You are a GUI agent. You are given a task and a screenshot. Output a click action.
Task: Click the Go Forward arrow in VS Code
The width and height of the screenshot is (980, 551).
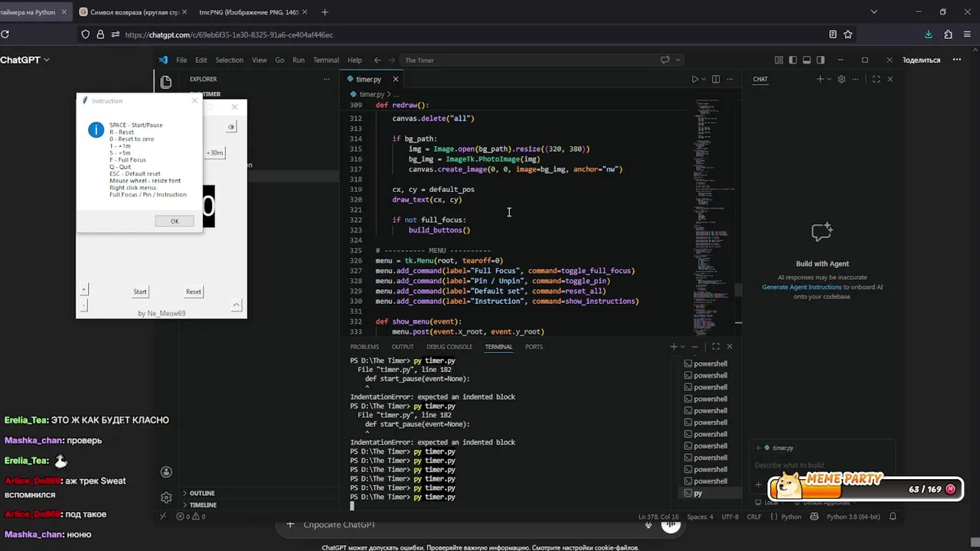[x=392, y=60]
